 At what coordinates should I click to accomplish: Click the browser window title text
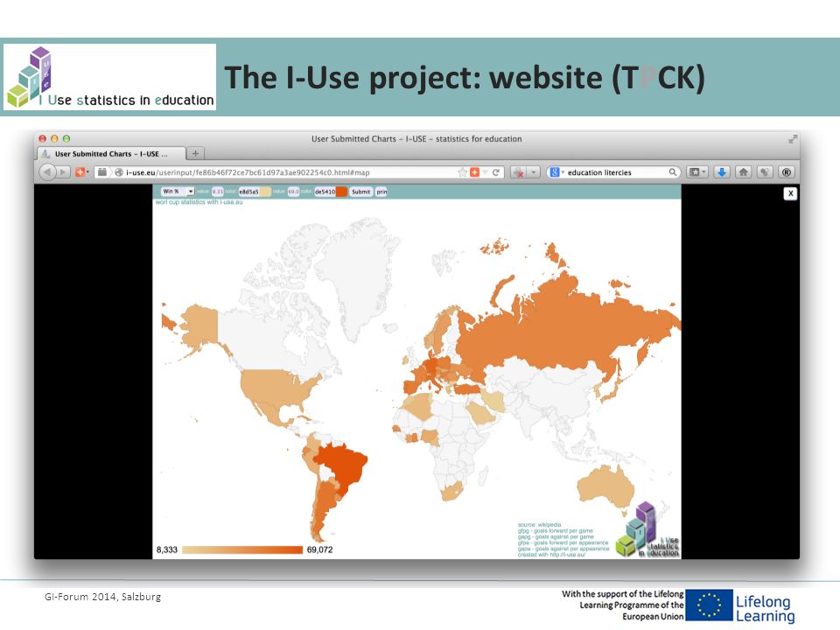(x=416, y=139)
